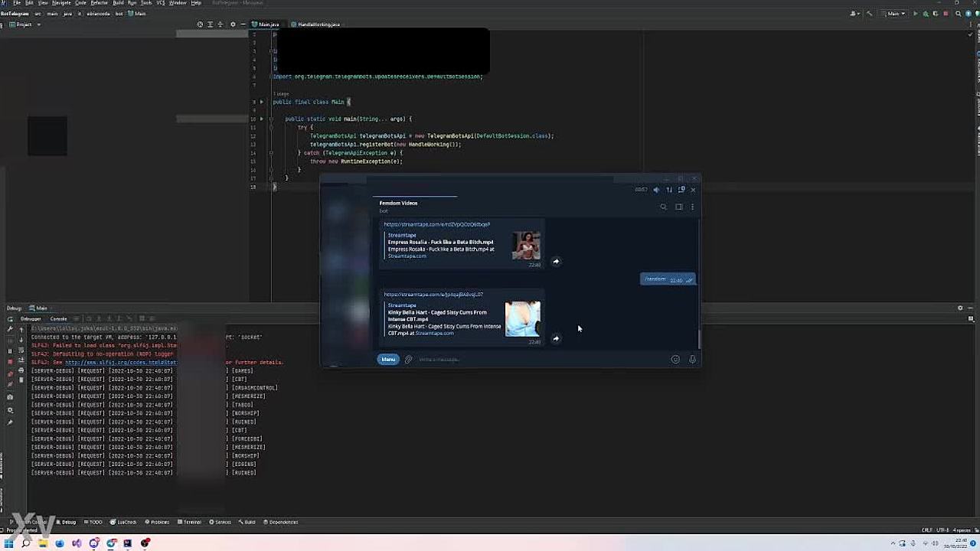Screen dimensions: 980x551
Task: Open the Project panel settings gear
Action: [233, 24]
